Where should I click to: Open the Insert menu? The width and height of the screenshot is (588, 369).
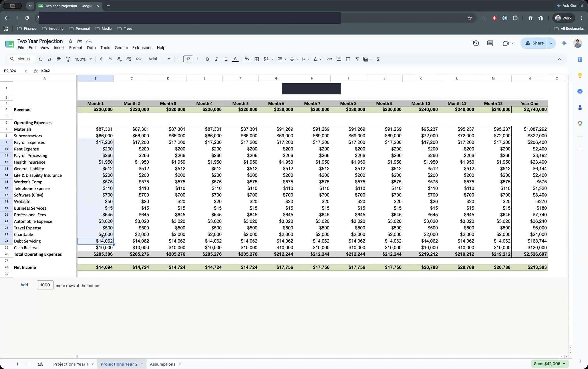coord(59,48)
